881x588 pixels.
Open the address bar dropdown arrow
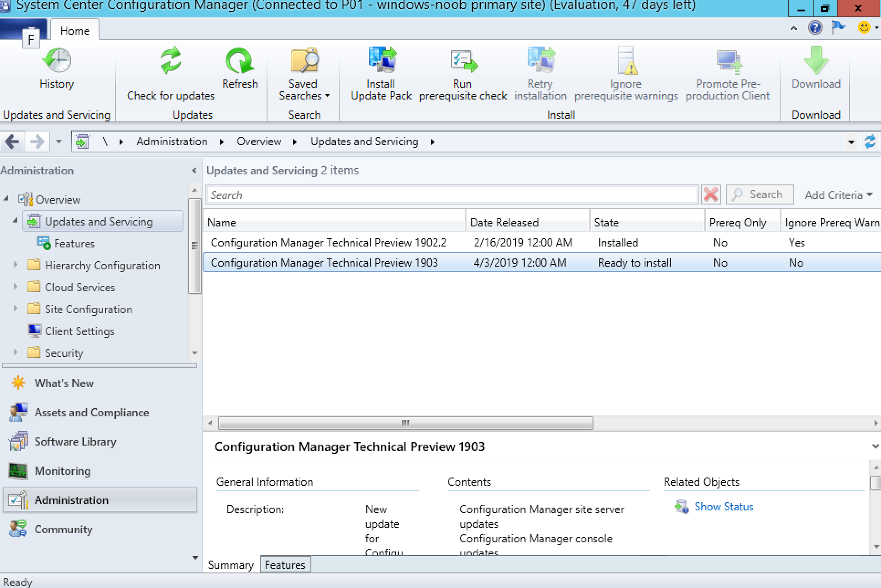851,142
